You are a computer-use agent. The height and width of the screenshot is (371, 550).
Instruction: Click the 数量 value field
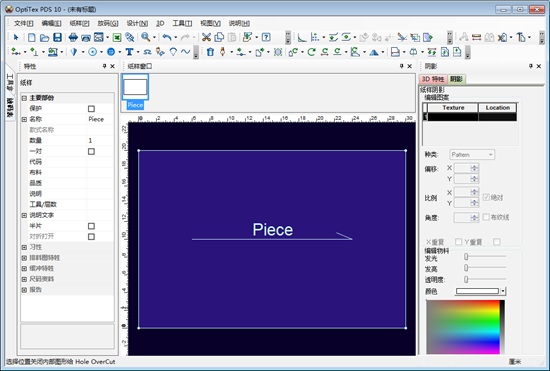click(100, 141)
